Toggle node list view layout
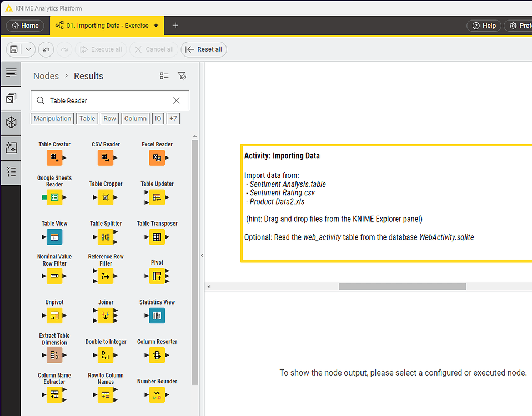The image size is (532, 416). coord(164,76)
